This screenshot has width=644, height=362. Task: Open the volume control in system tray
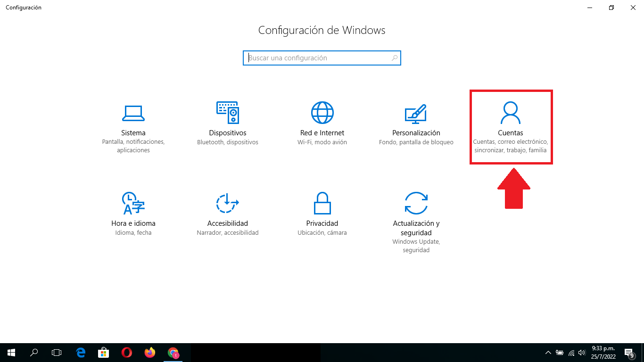click(x=583, y=353)
